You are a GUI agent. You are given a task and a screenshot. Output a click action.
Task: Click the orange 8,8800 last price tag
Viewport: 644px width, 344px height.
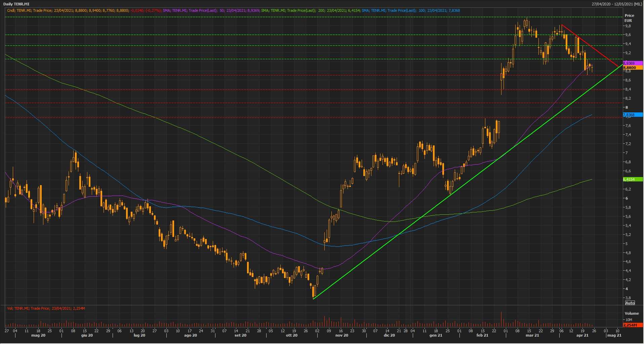632,68
